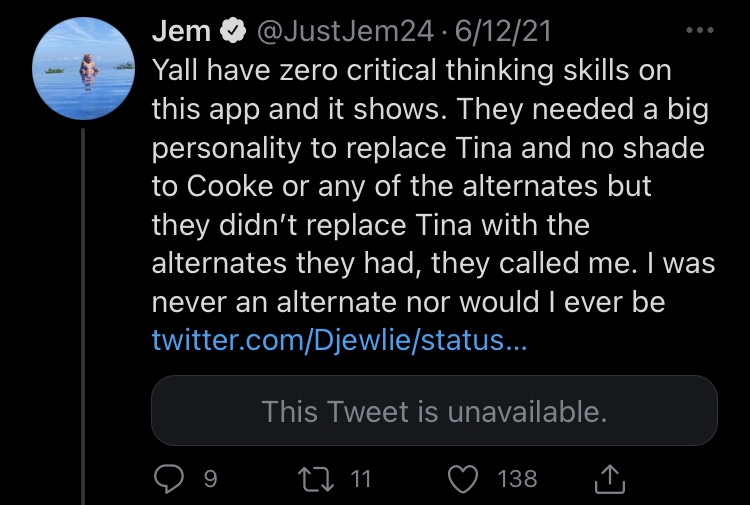Click the thread line below avatar
This screenshot has height=505, width=750.
(83, 317)
